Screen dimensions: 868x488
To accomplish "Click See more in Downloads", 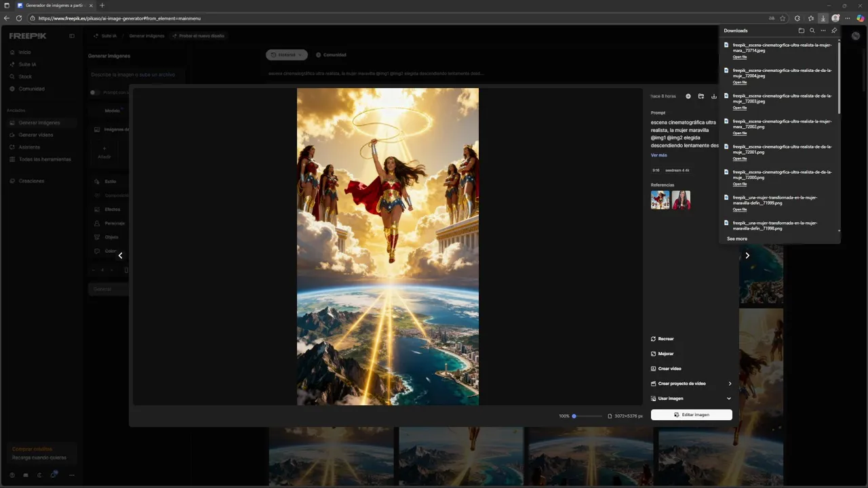I will click(737, 239).
